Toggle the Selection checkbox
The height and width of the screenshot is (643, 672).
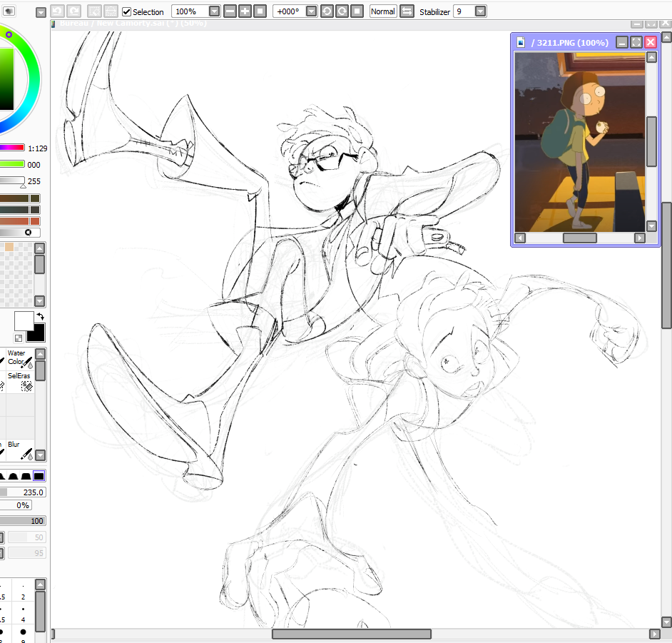[x=126, y=11]
